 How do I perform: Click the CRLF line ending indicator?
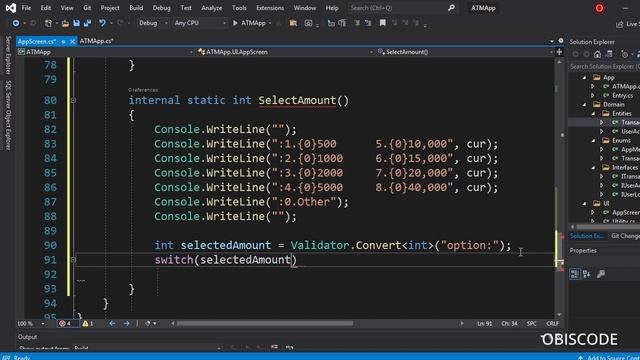click(553, 323)
